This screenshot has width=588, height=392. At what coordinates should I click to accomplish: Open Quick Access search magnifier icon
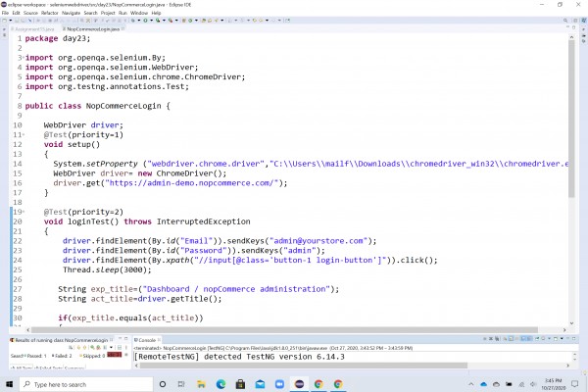(x=565, y=21)
